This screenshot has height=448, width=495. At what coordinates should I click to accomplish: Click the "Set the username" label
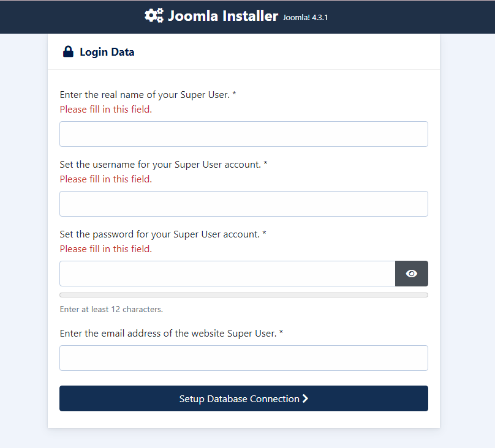[x=163, y=165]
